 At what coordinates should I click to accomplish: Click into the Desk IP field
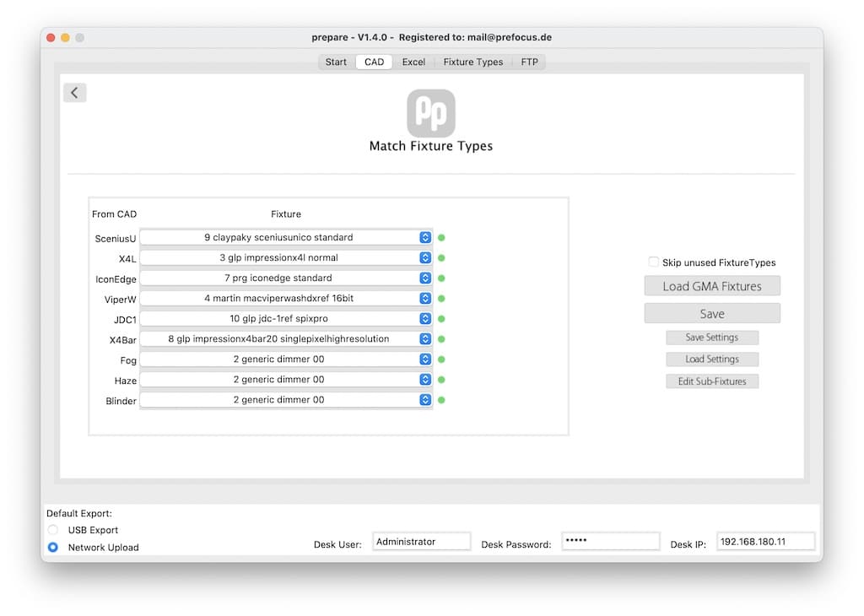[x=765, y=542]
